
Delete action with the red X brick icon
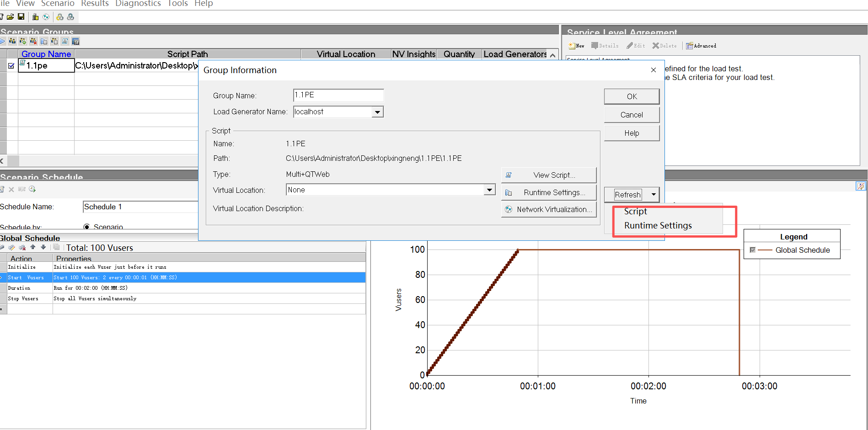point(22,247)
